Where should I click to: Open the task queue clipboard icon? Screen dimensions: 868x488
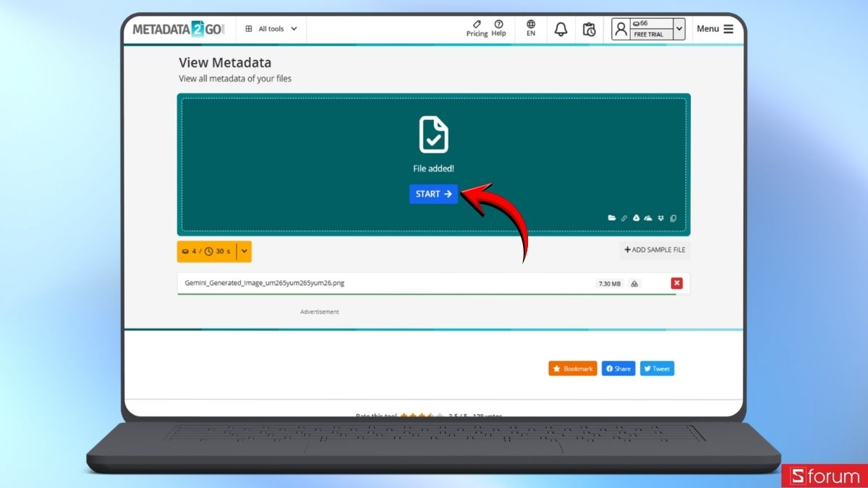tap(590, 28)
